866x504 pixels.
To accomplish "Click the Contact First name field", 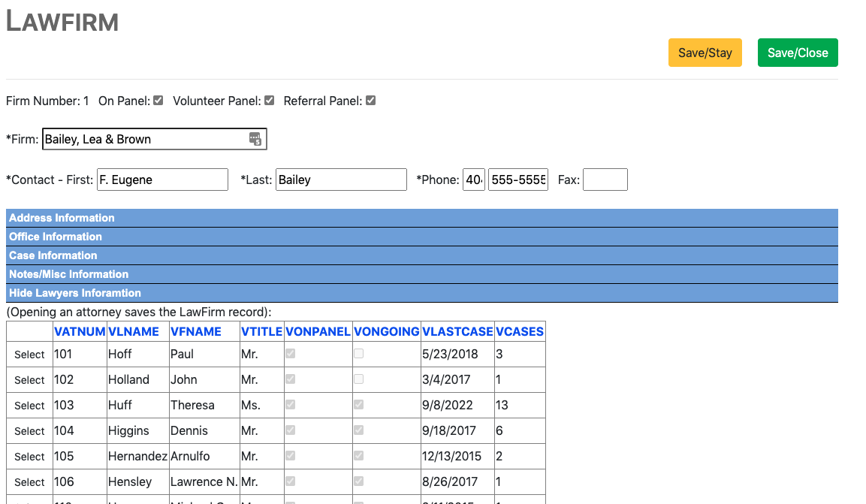I will tap(162, 180).
